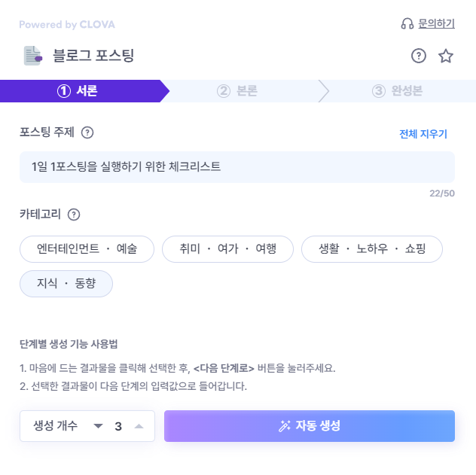Click the blog posting document icon
The width and height of the screenshot is (476, 475).
tap(33, 56)
